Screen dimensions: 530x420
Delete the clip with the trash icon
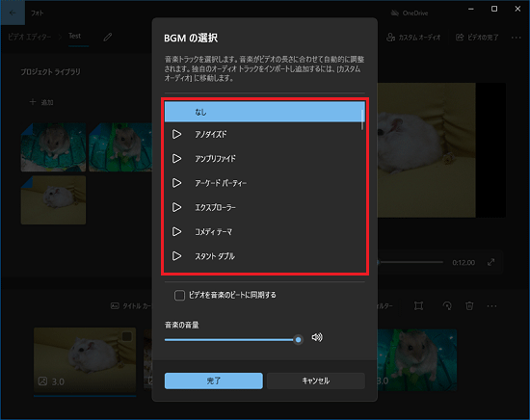(x=469, y=306)
